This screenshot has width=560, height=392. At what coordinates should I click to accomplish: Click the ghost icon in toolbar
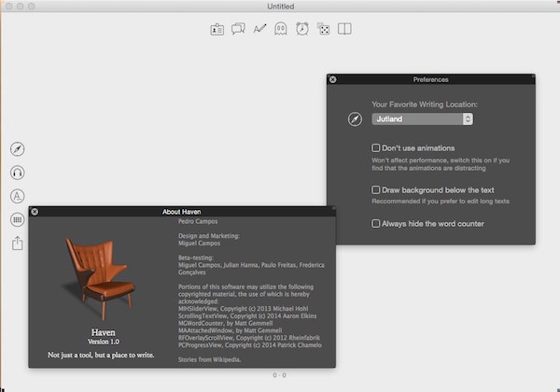(x=281, y=29)
